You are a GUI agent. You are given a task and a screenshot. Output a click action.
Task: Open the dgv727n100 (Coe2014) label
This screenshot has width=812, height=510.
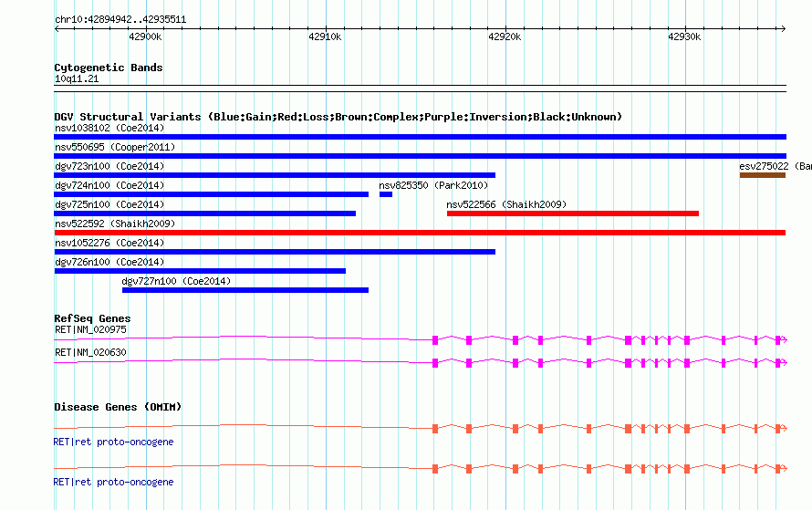[176, 281]
